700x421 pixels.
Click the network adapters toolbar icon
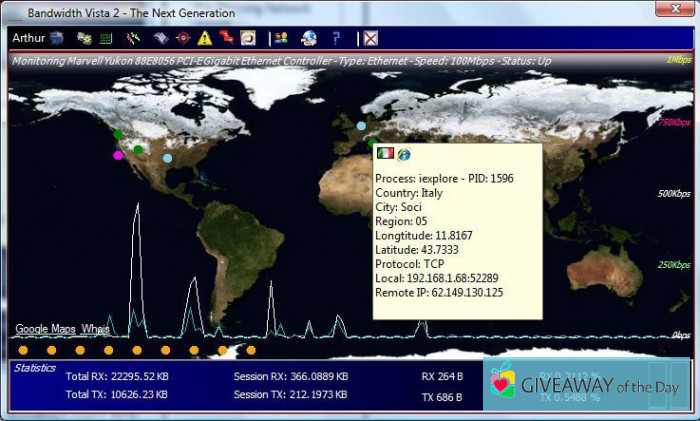click(84, 38)
